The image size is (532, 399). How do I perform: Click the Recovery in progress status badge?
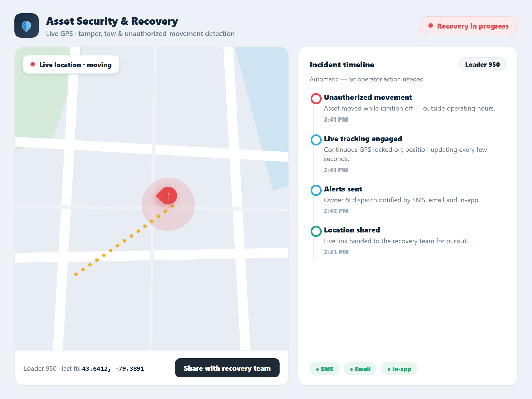[x=468, y=26]
